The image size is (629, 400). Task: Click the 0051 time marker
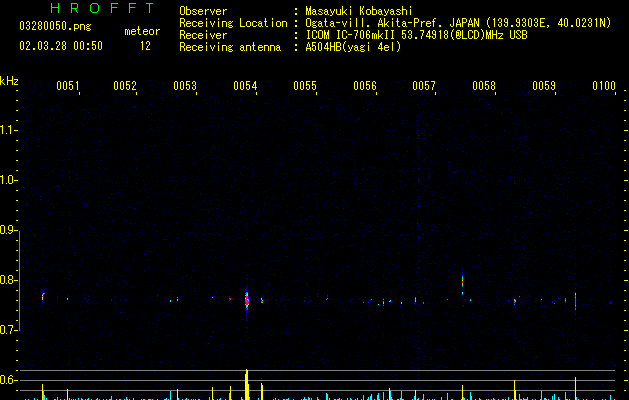tap(67, 86)
